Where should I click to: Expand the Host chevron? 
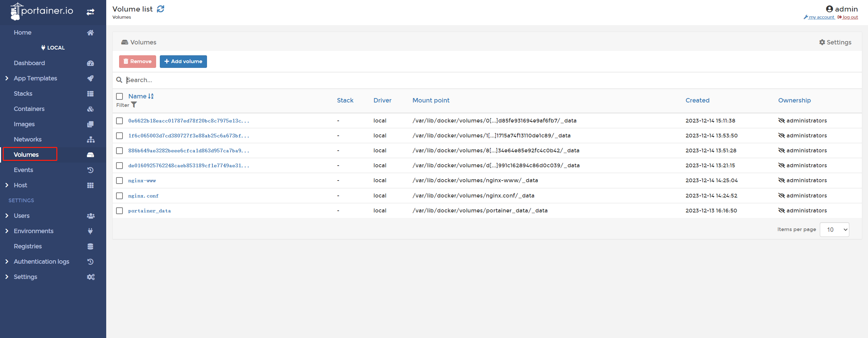coord(7,185)
